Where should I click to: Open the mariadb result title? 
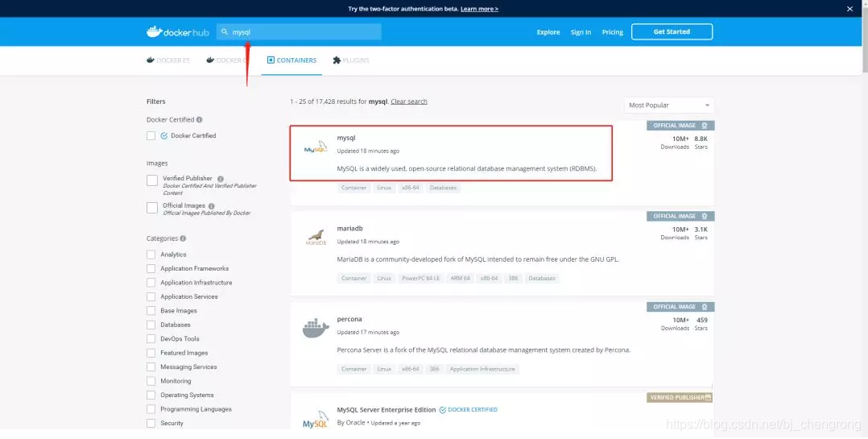(349, 229)
